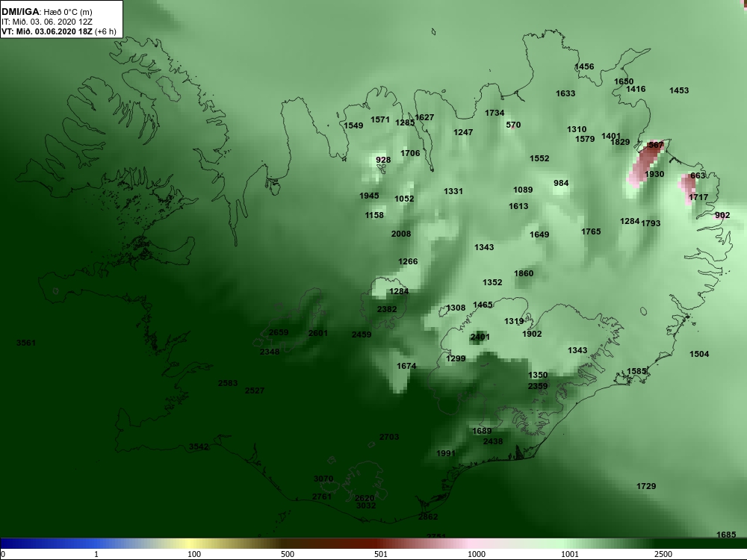747x560 pixels.
Task: Click the map value 1765
Action: pyautogui.click(x=591, y=231)
